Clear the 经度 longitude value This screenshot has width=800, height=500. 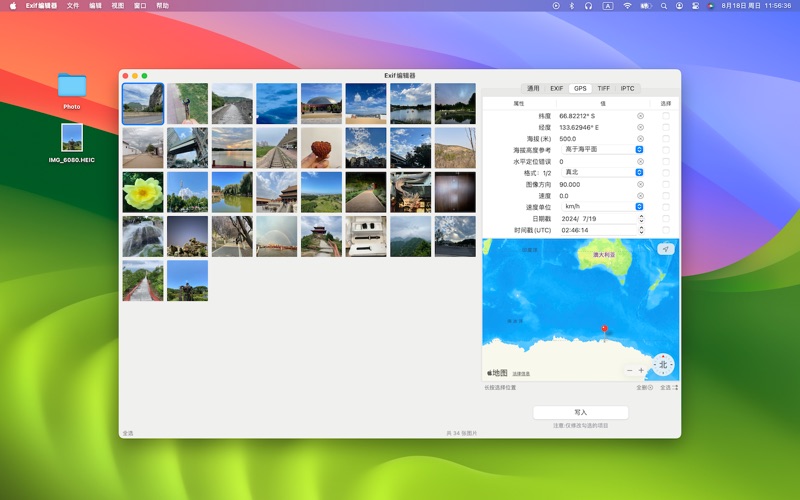point(640,127)
